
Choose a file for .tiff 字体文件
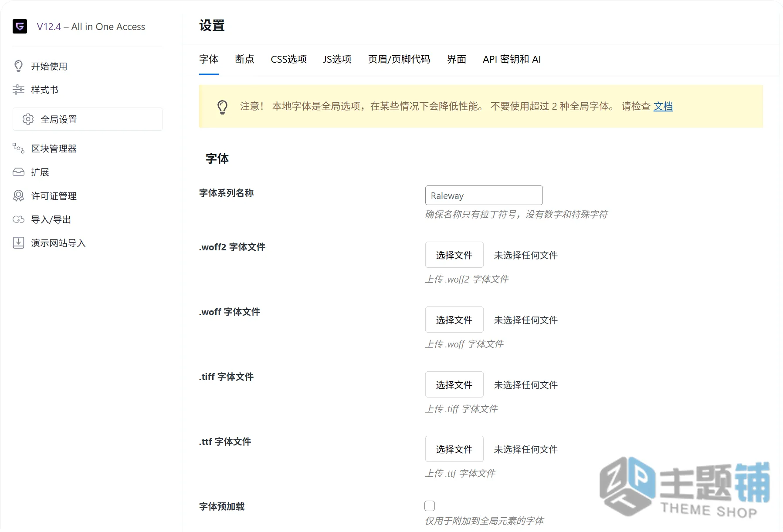[454, 384]
